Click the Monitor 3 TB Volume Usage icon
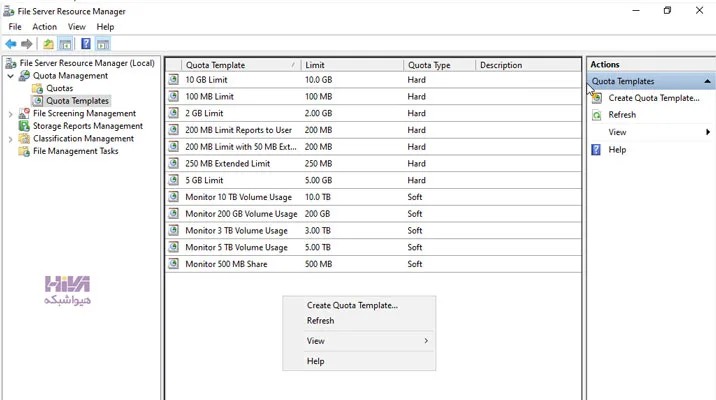716x400 pixels. pyautogui.click(x=174, y=230)
